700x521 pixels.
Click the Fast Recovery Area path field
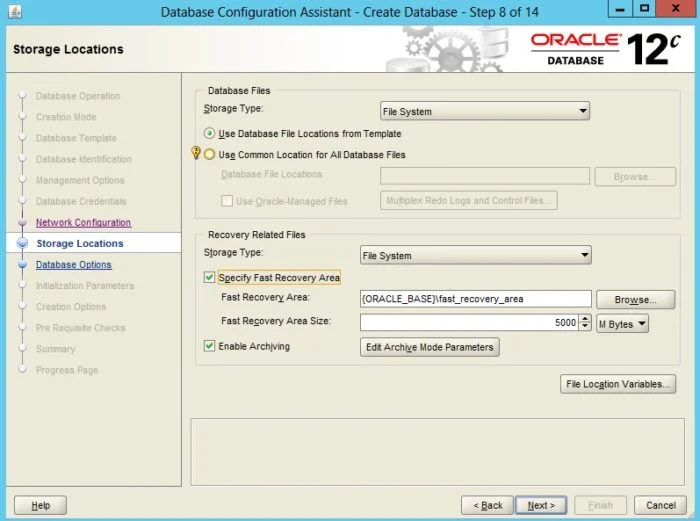[475, 299]
